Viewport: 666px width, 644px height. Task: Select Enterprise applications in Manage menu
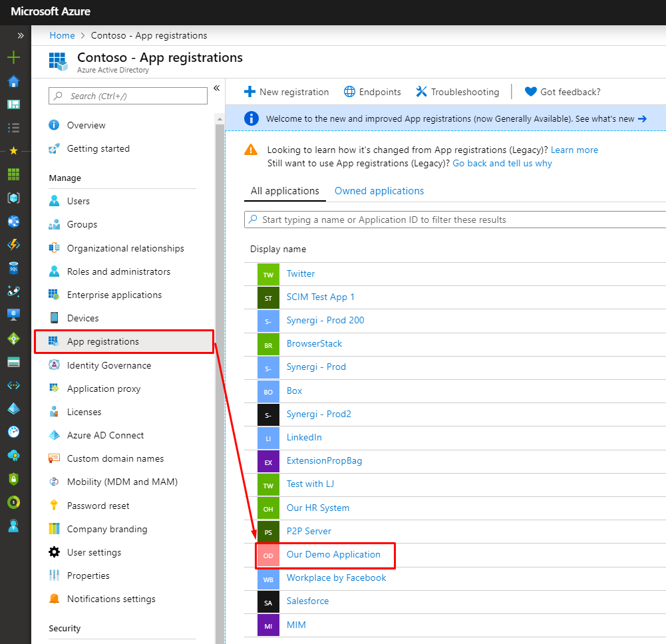point(114,295)
